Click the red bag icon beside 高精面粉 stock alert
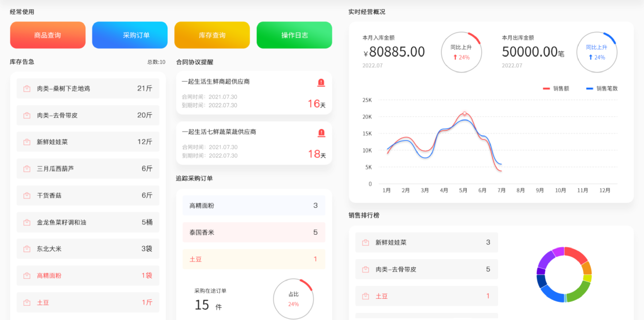 click(27, 275)
